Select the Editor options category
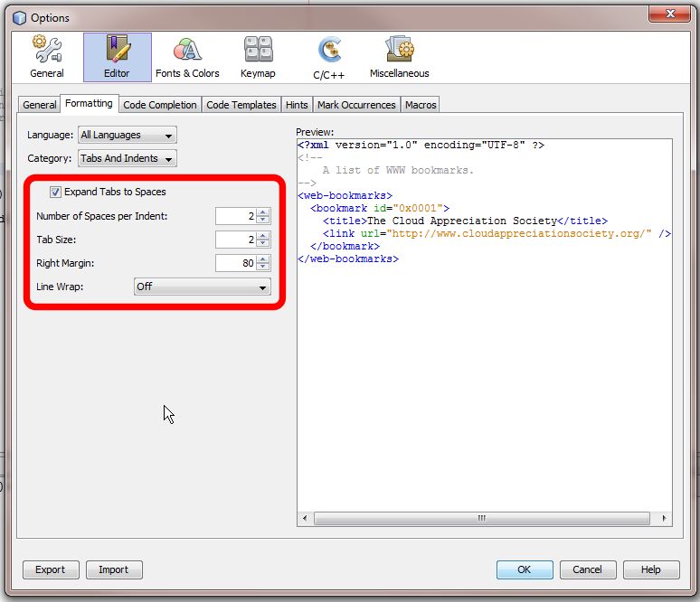Viewport: 700px width, 602px height. tap(117, 57)
